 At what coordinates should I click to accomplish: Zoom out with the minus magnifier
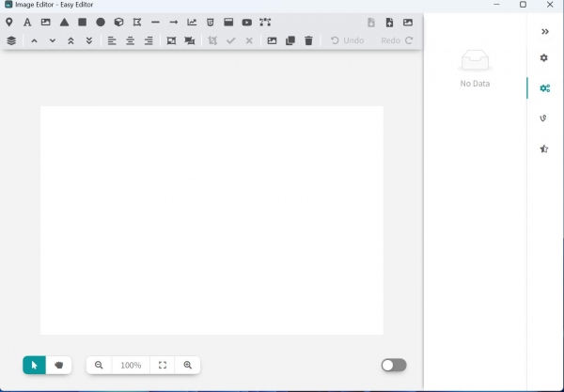[99, 365]
